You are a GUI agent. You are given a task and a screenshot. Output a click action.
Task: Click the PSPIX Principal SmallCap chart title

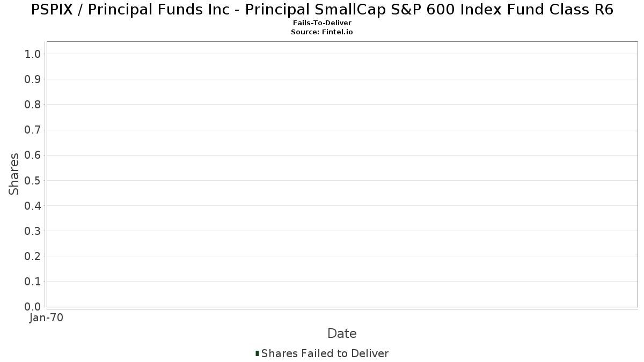tap(322, 10)
